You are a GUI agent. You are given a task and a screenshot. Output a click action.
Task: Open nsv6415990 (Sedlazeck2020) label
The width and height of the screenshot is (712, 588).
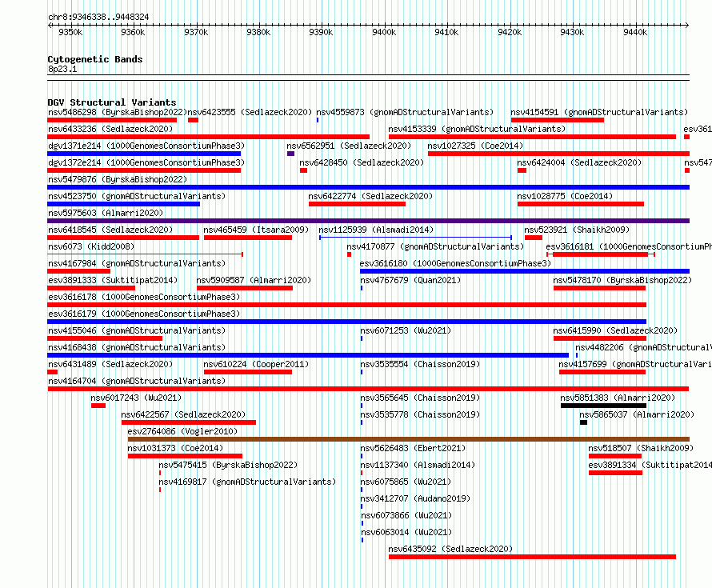[x=615, y=330]
